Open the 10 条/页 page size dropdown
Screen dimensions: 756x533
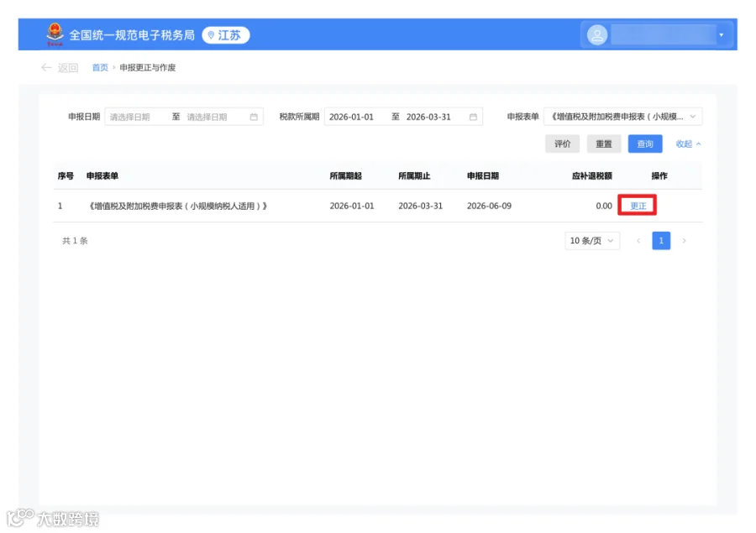click(x=592, y=240)
